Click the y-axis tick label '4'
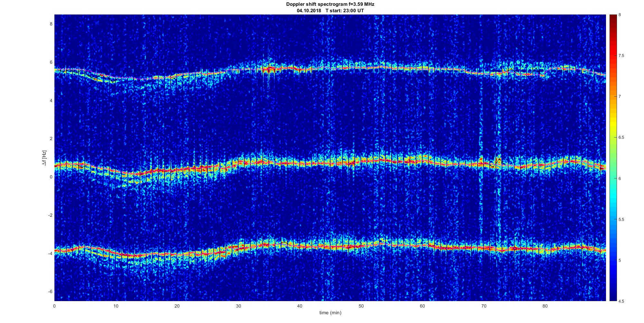This screenshot has height=323, width=644. 51,100
